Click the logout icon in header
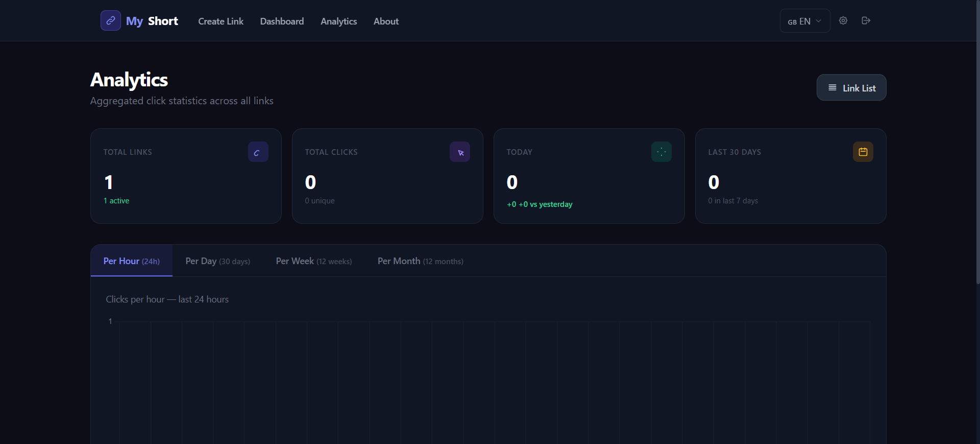Image resolution: width=980 pixels, height=444 pixels. coord(866,20)
